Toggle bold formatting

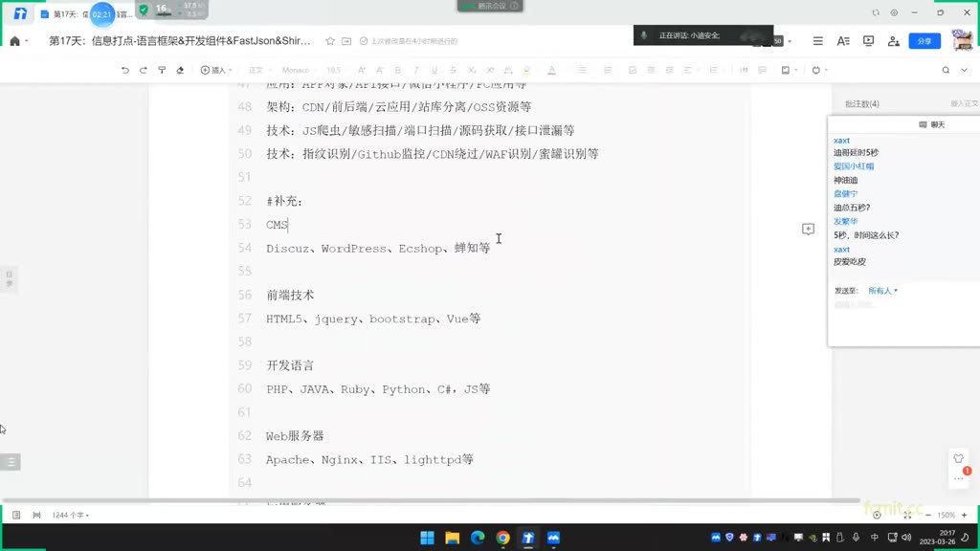click(397, 70)
